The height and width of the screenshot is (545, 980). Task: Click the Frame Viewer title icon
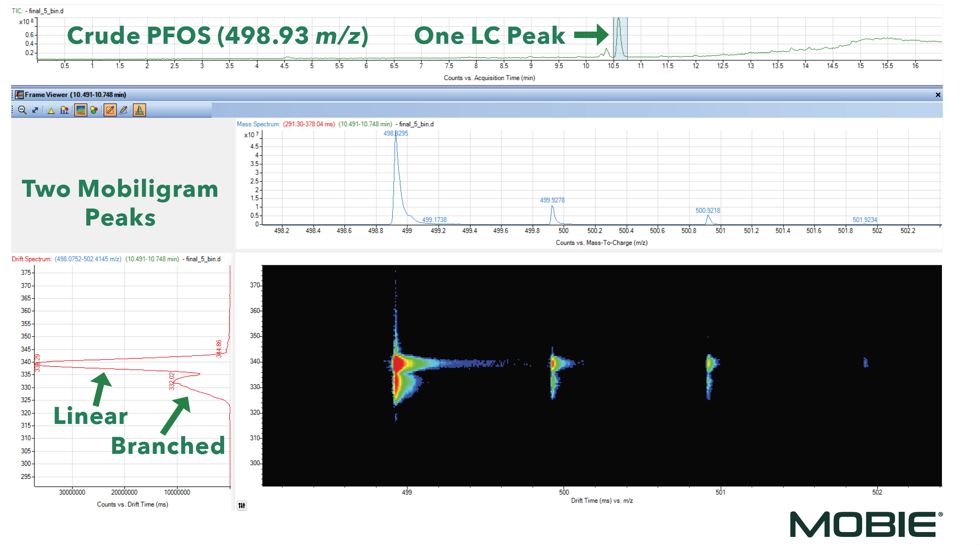(x=19, y=95)
